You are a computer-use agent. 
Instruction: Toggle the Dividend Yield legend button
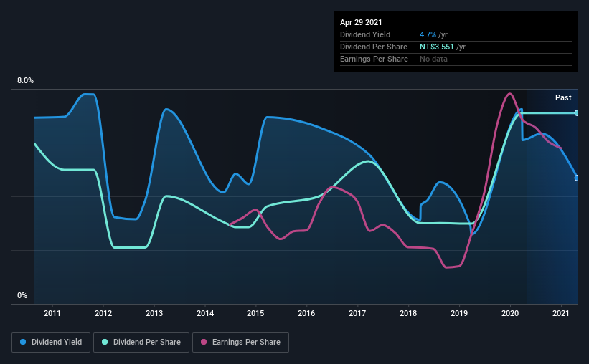(x=51, y=343)
